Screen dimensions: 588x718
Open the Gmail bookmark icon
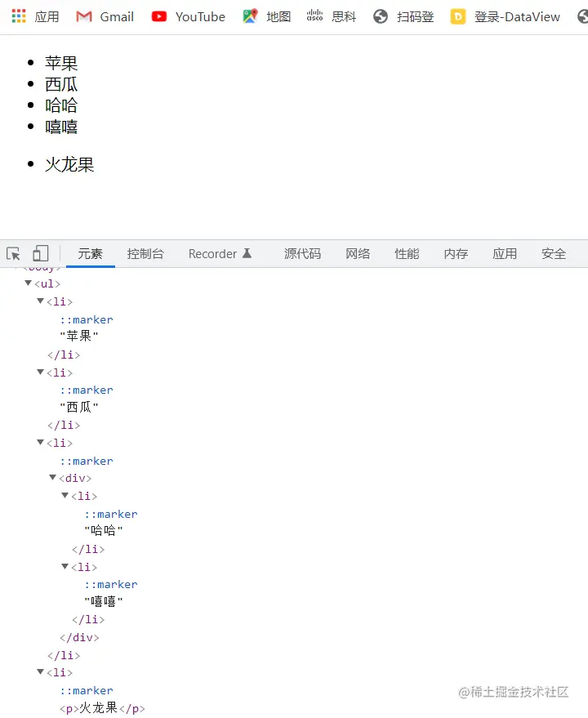[84, 17]
